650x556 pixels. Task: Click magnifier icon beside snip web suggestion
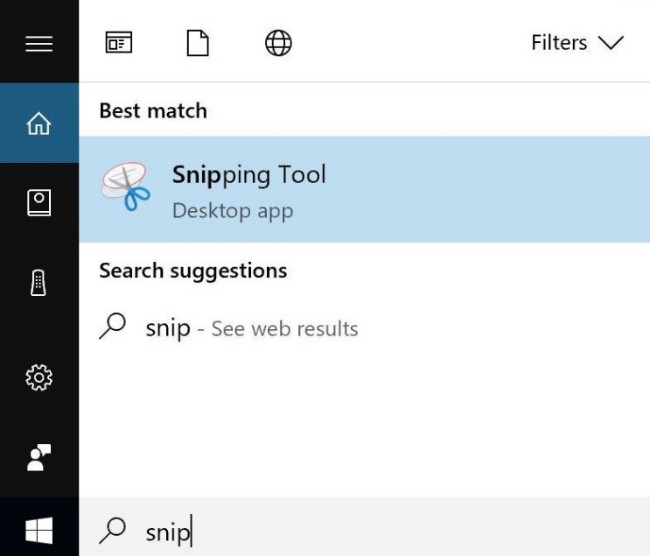pos(112,326)
